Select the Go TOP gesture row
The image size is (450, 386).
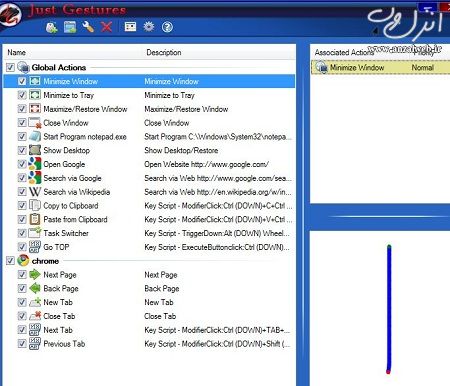(x=149, y=247)
